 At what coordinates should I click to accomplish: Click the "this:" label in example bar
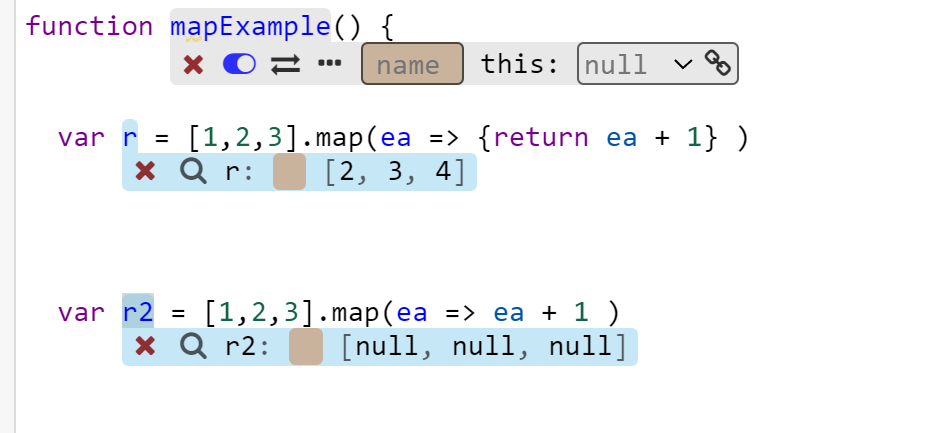point(520,65)
